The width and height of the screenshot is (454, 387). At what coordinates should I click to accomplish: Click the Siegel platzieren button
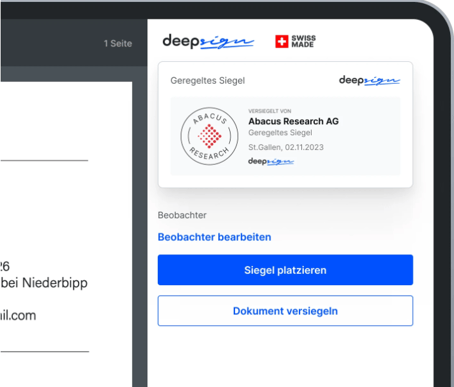285,270
